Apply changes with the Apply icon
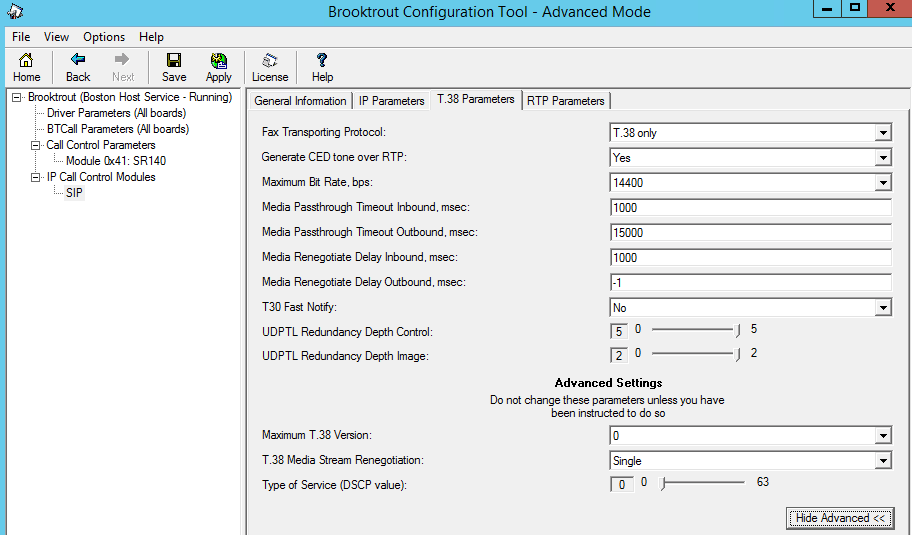Screen dimensions: 912x535 [219, 67]
